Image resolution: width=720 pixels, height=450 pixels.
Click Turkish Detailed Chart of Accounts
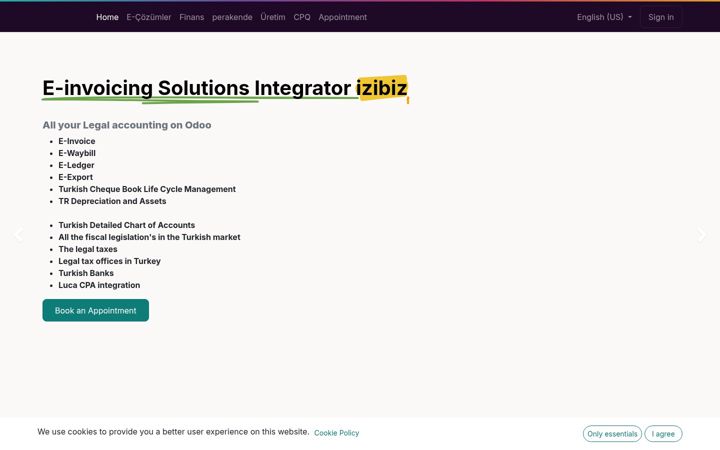pyautogui.click(x=127, y=225)
